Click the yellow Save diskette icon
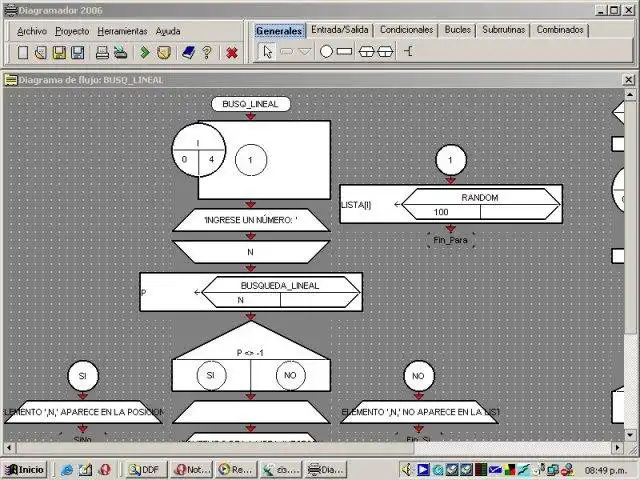 tap(59, 53)
